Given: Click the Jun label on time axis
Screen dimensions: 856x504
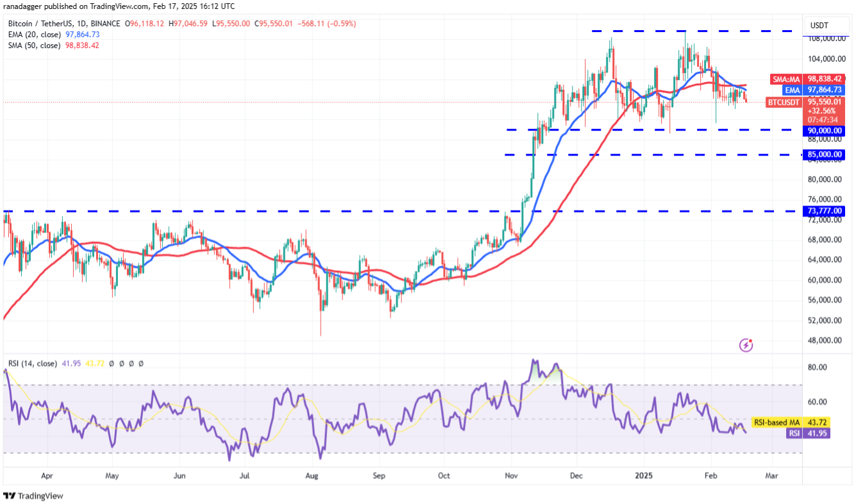Looking at the screenshot, I should click(x=180, y=476).
